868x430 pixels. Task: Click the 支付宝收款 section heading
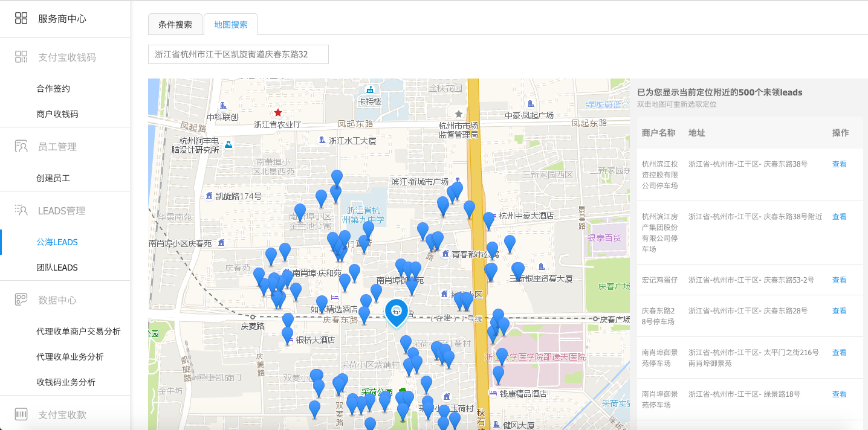(62, 415)
